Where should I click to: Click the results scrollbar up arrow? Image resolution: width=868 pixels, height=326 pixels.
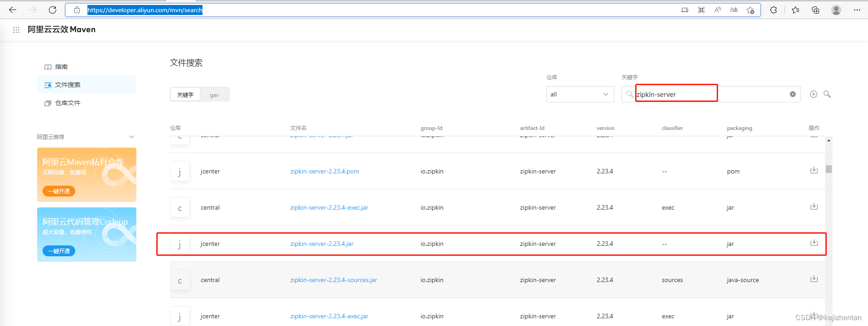pyautogui.click(x=829, y=140)
